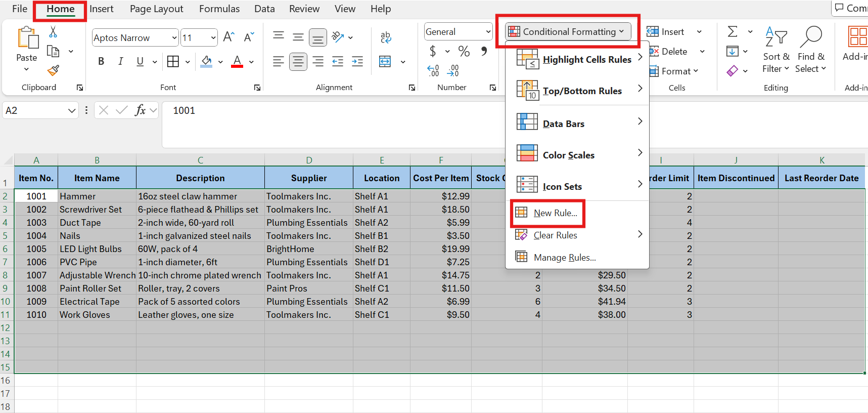Viewport: 868px width, 413px height.
Task: Open the Alignment dialog launcher
Action: tap(412, 88)
